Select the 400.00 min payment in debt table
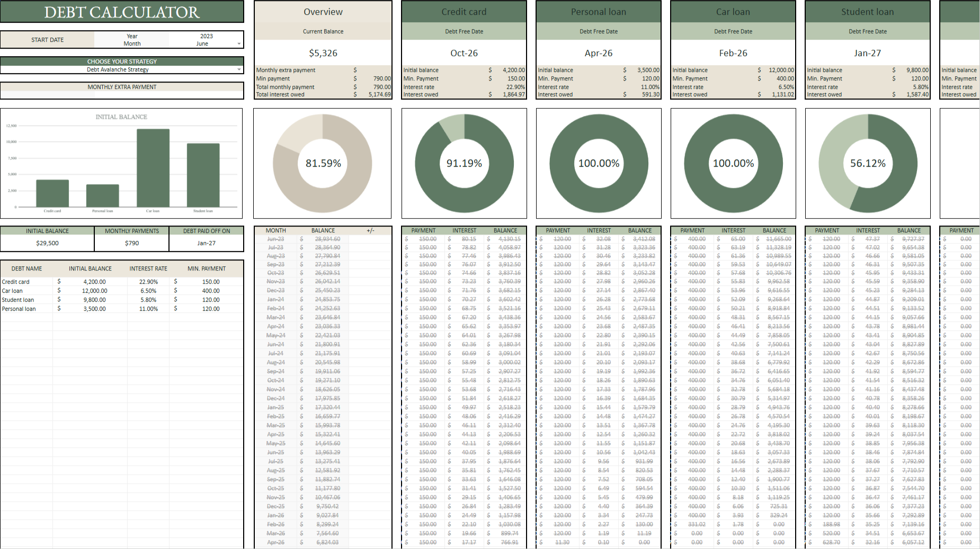 click(210, 291)
